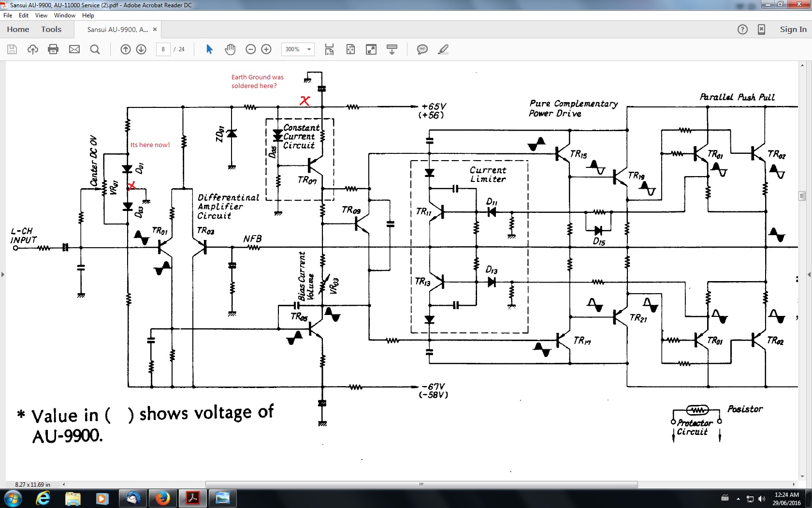Open the taskbar clock and date
Image resolution: width=812 pixels, height=508 pixels.
pos(787,499)
